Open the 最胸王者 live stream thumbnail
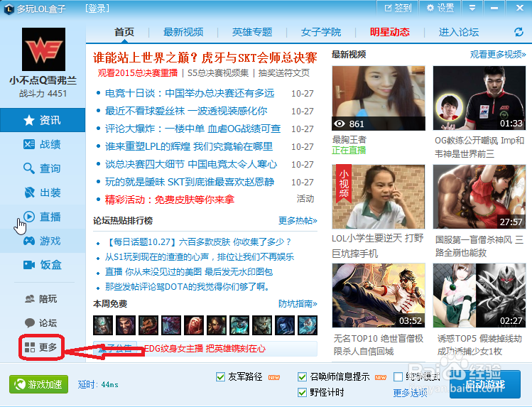 coord(379,98)
